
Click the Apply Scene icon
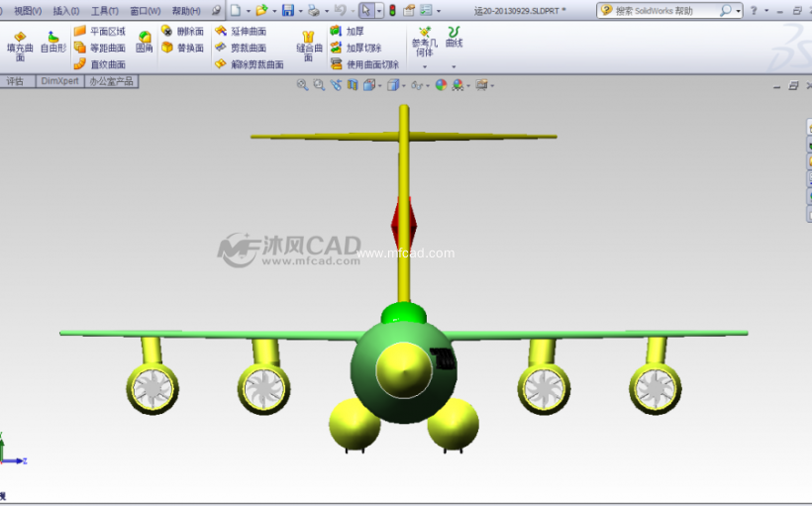click(x=457, y=85)
